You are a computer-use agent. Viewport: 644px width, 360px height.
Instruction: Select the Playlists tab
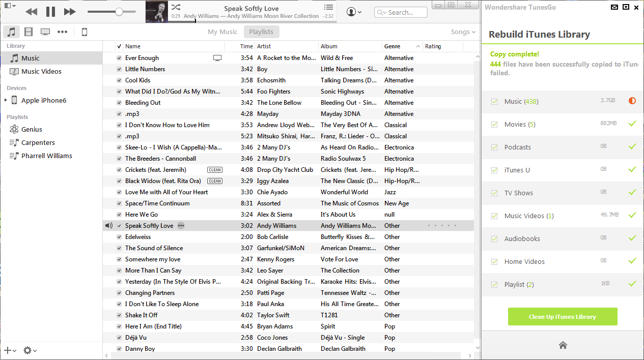pos(261,32)
